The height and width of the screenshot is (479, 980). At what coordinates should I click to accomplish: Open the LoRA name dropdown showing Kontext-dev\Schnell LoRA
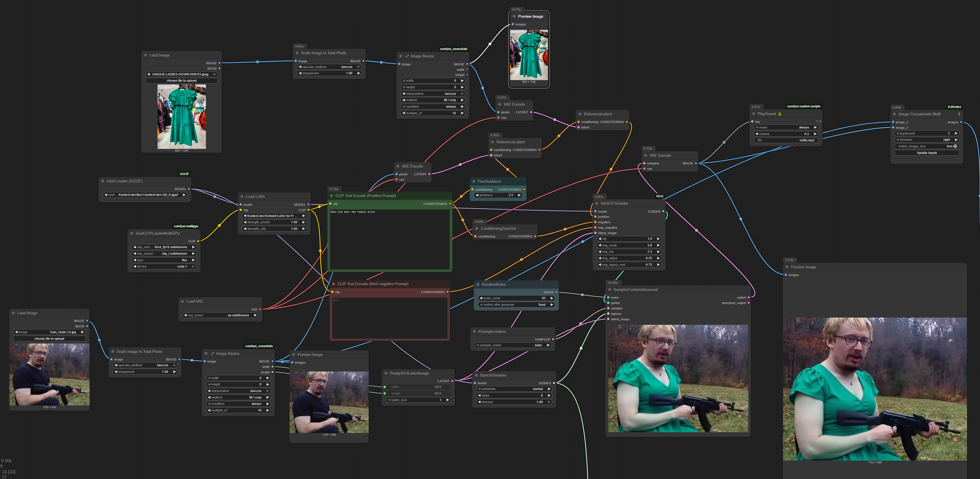pyautogui.click(x=274, y=216)
